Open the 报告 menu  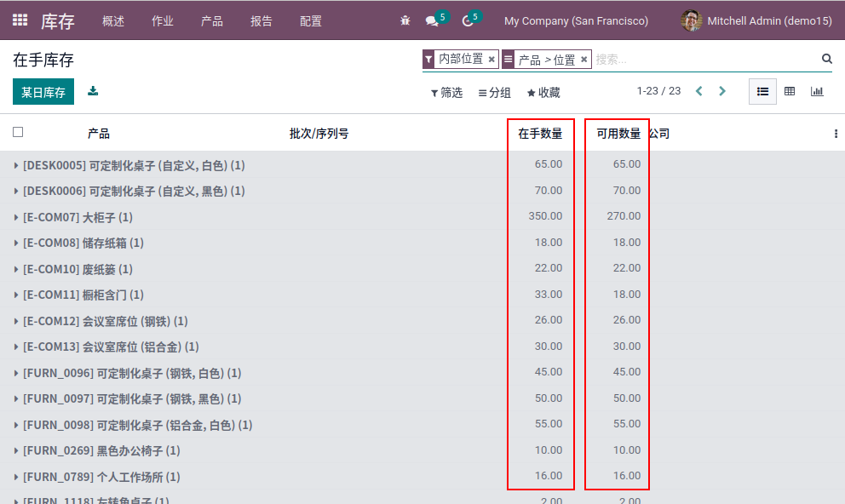click(x=262, y=20)
